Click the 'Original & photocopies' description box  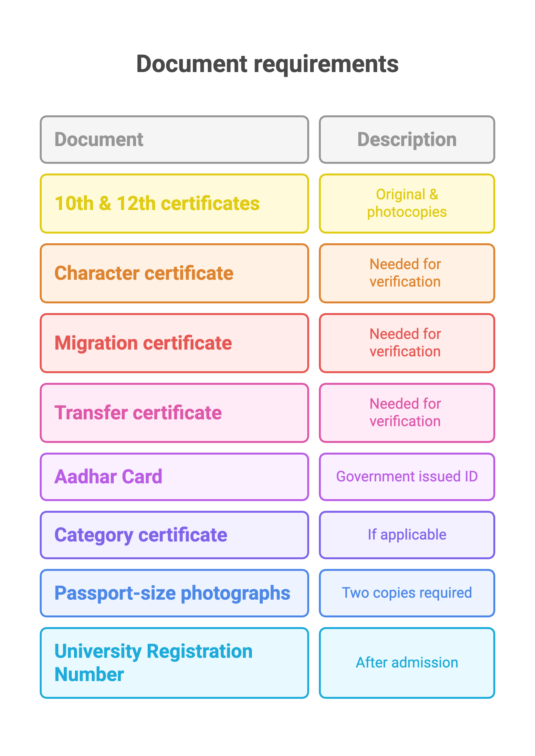click(406, 204)
